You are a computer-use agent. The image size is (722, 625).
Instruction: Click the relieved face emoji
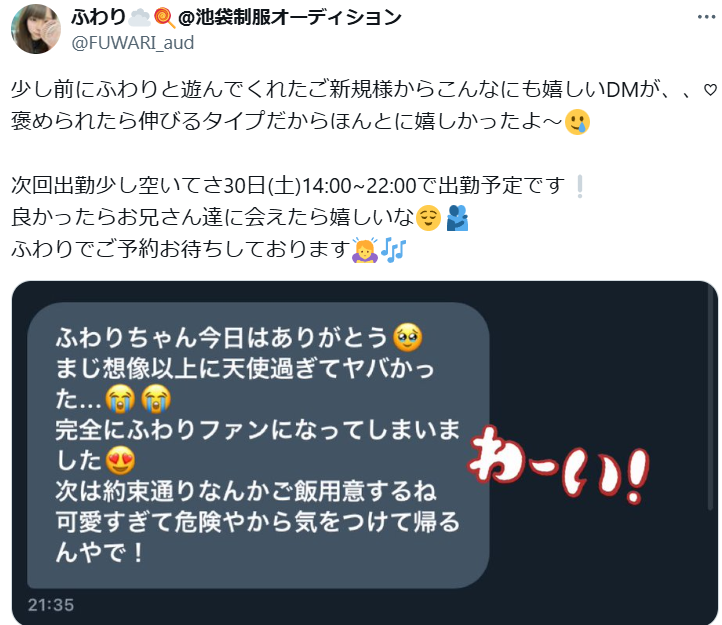pos(428,218)
